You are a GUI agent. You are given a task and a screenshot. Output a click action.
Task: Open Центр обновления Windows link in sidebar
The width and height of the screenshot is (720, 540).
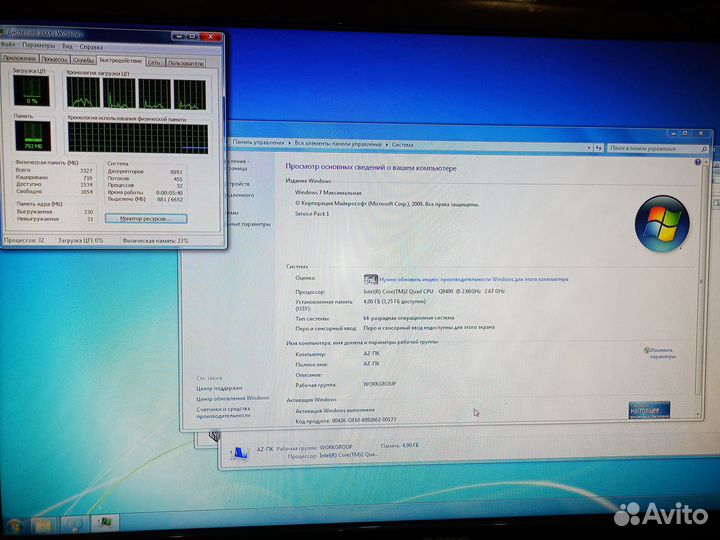tap(232, 398)
